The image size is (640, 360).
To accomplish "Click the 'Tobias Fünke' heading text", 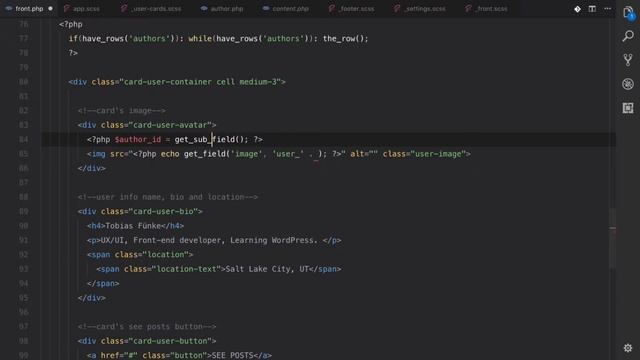I will point(133,226).
